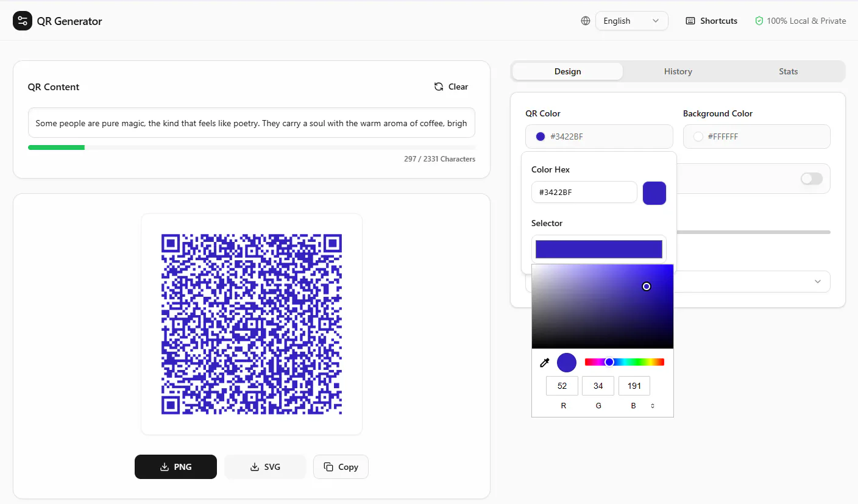Click the current color preview circle
Screen dimensions: 858x504
point(567,363)
